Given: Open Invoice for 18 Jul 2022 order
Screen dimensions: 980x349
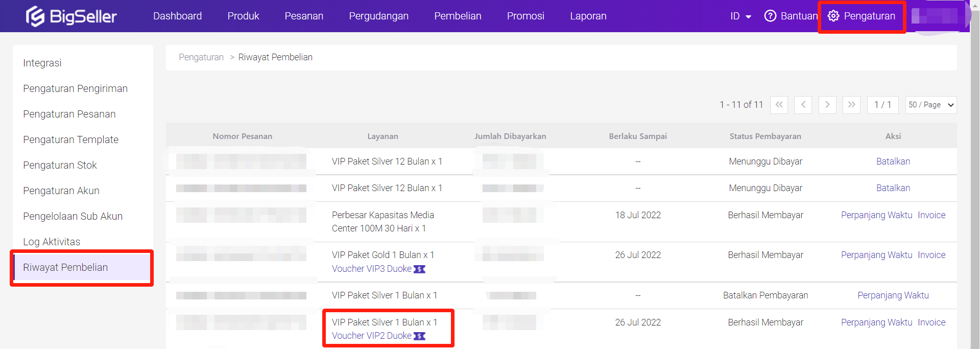Looking at the screenshot, I should tap(931, 215).
